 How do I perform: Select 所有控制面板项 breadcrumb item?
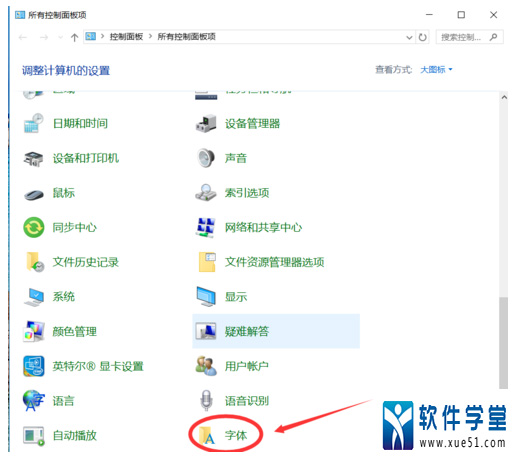point(186,36)
